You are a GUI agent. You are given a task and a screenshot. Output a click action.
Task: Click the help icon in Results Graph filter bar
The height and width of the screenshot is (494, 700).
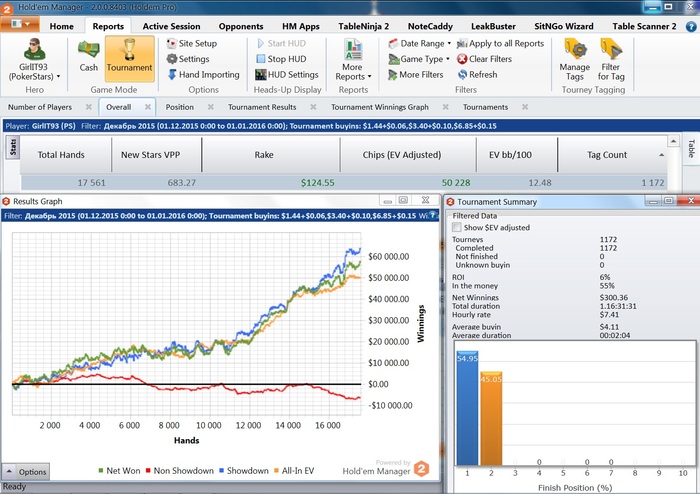click(432, 216)
